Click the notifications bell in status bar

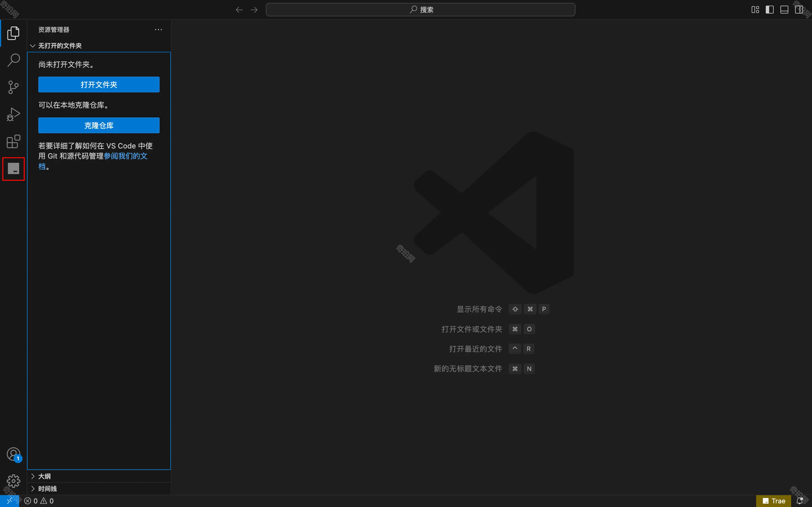[800, 501]
